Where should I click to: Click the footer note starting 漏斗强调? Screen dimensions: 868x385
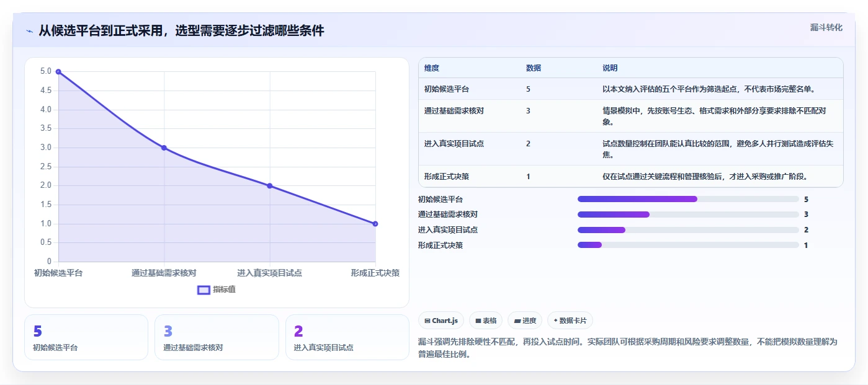point(628,348)
